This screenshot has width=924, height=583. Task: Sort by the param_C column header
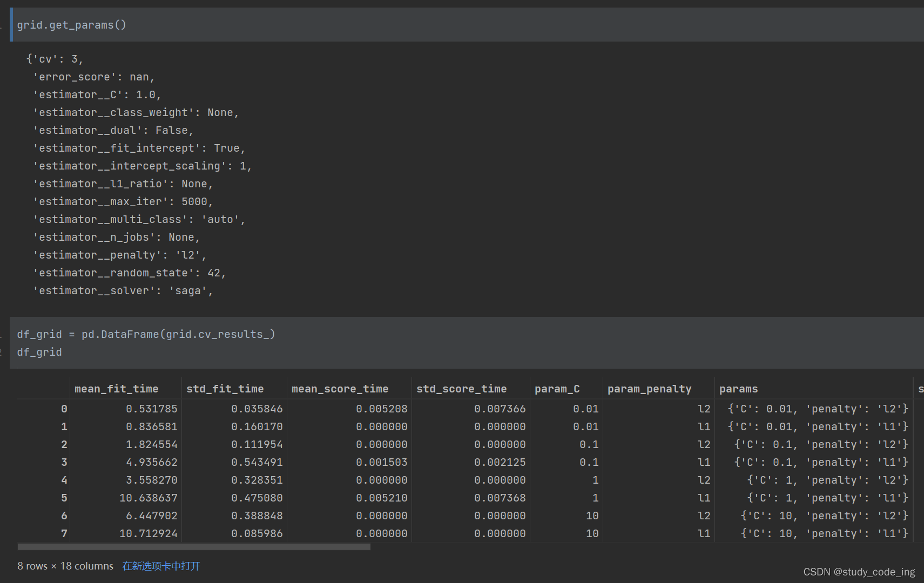pos(556,388)
